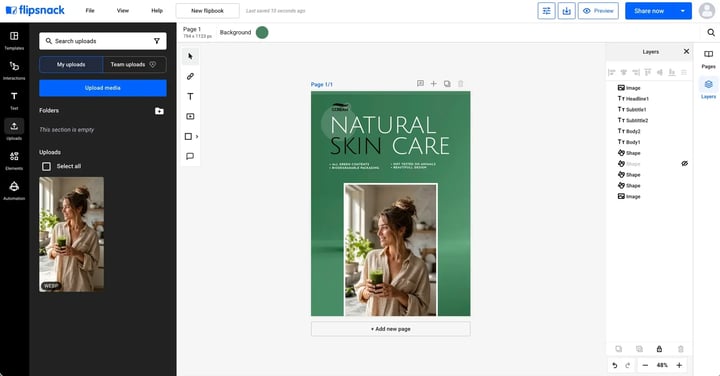Open the Pages panel tab

[708, 60]
